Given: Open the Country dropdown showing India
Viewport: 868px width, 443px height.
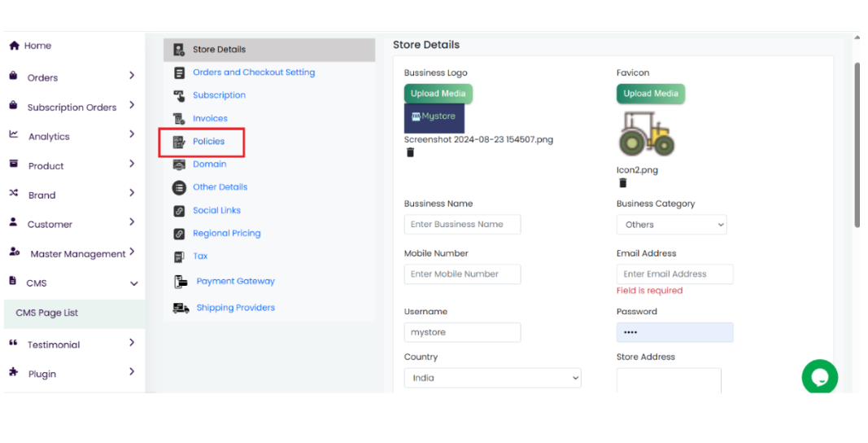Looking at the screenshot, I should tap(492, 378).
